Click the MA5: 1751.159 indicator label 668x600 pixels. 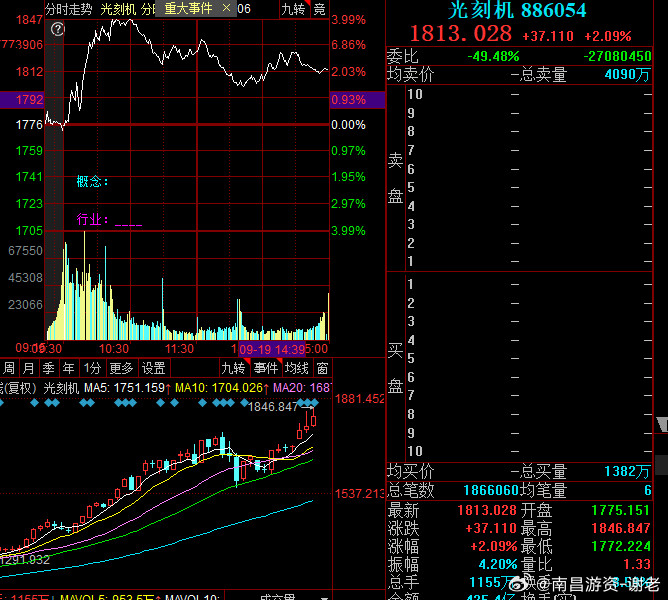(x=124, y=388)
